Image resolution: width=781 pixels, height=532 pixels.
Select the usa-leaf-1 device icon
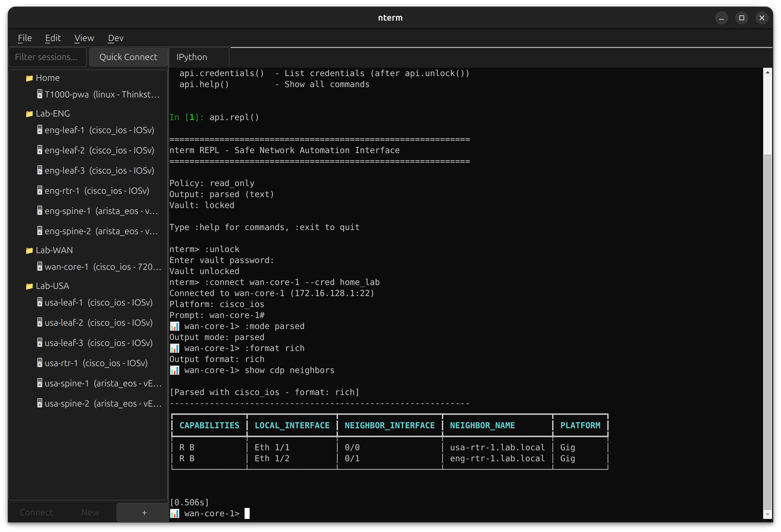click(x=40, y=302)
